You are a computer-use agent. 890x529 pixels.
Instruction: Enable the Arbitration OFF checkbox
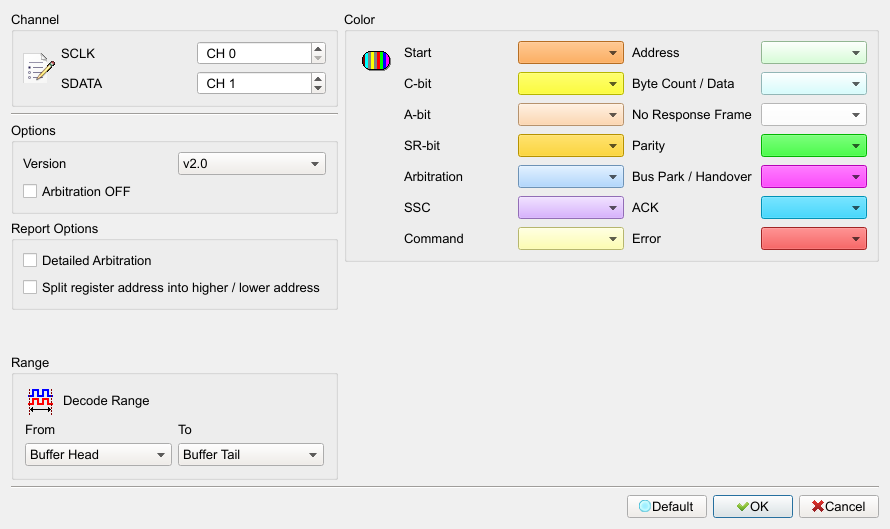point(30,191)
